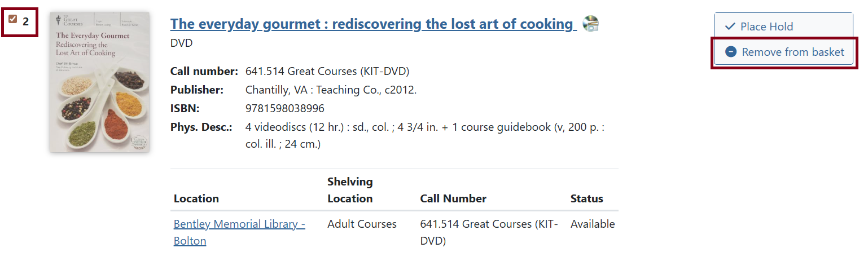Toggle the checkbox for item 2
Screen dimensions: 868x261
point(13,20)
